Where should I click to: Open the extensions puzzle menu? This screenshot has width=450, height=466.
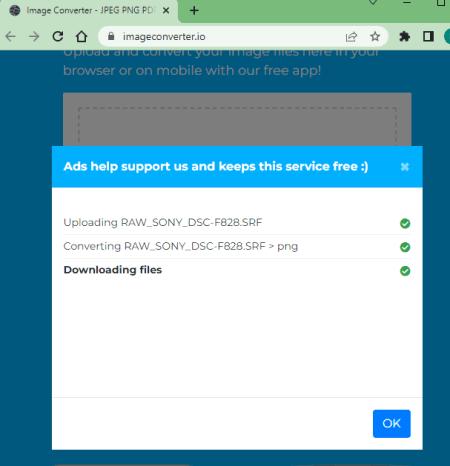tap(404, 36)
